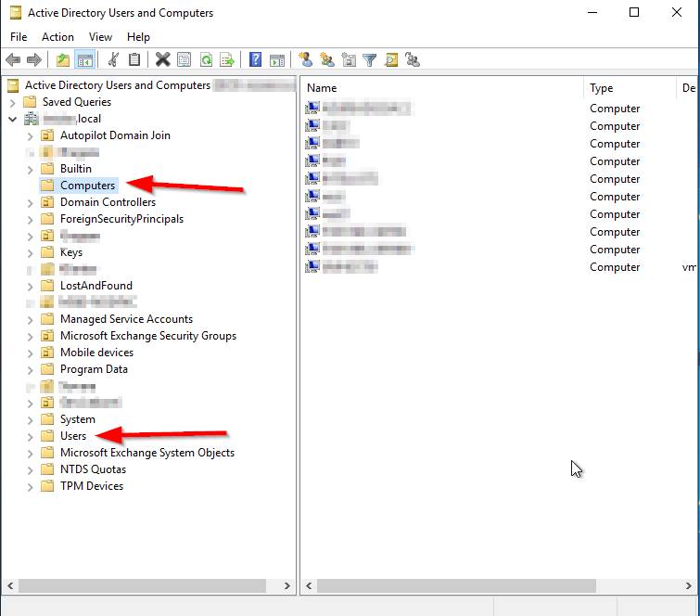Screen dimensions: 700x616
Task: Select the Builtin container
Action: [76, 169]
